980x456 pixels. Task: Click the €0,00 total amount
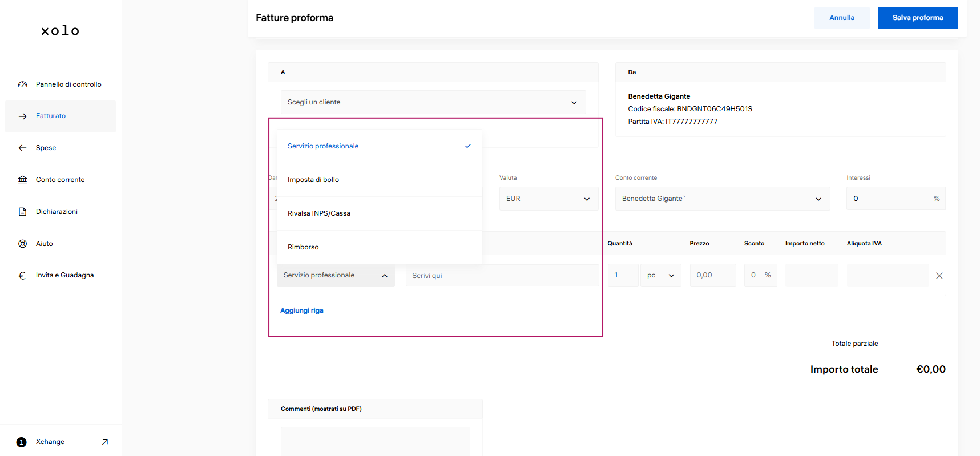click(931, 369)
